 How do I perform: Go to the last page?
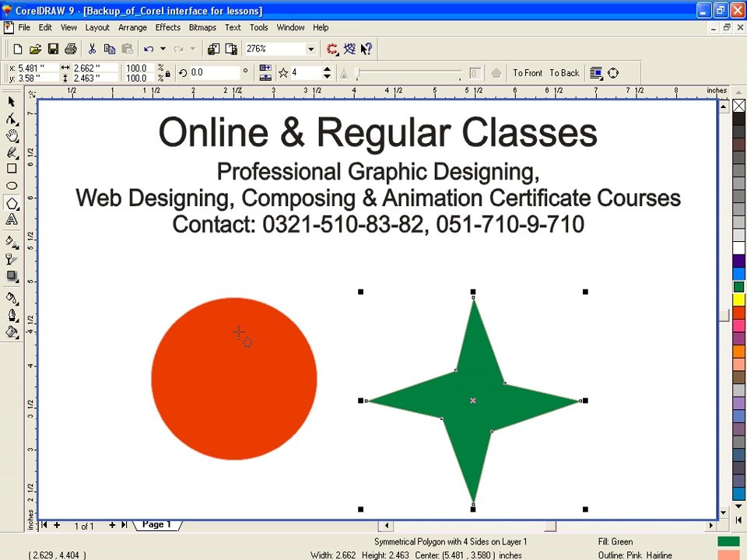coord(124,525)
